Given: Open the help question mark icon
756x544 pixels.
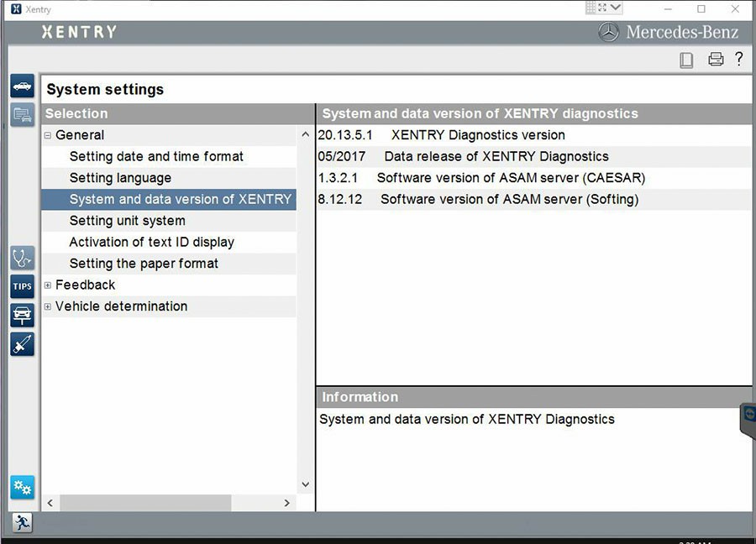Looking at the screenshot, I should [x=738, y=59].
